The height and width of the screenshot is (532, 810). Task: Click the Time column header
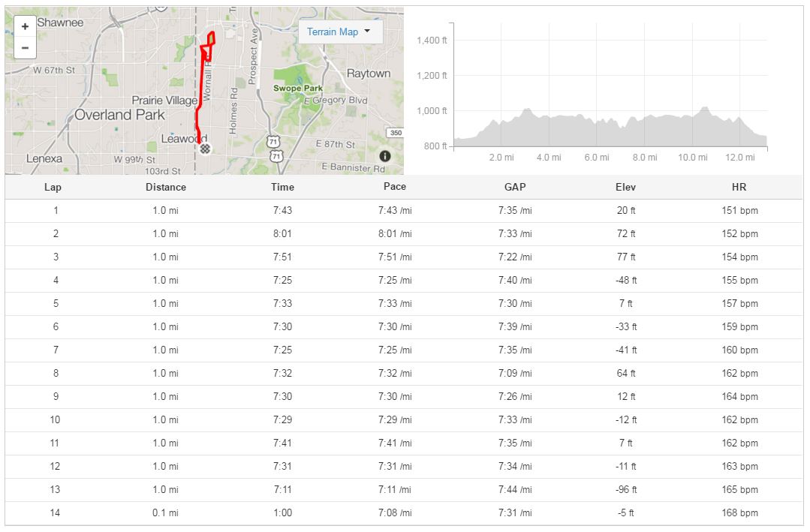click(282, 187)
